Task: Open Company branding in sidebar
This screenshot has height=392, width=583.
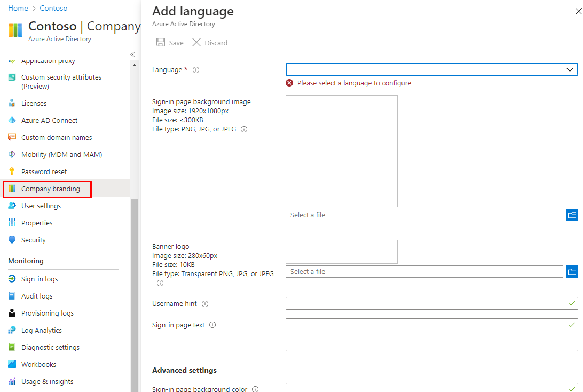Action: click(x=50, y=189)
